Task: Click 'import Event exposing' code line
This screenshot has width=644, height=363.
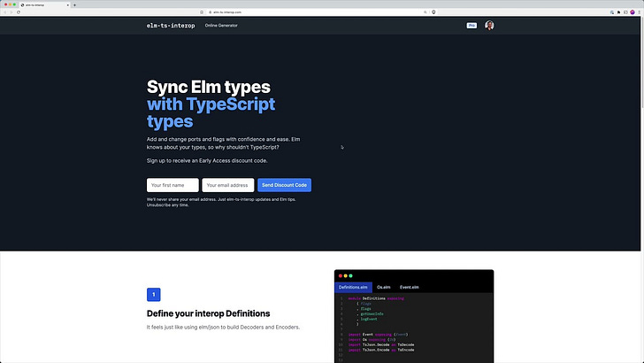Action: [x=378, y=335]
